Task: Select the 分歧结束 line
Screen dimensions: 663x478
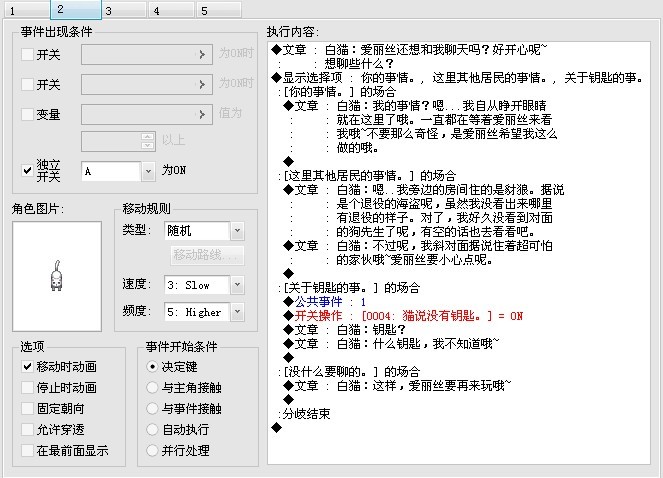Action: tap(304, 413)
